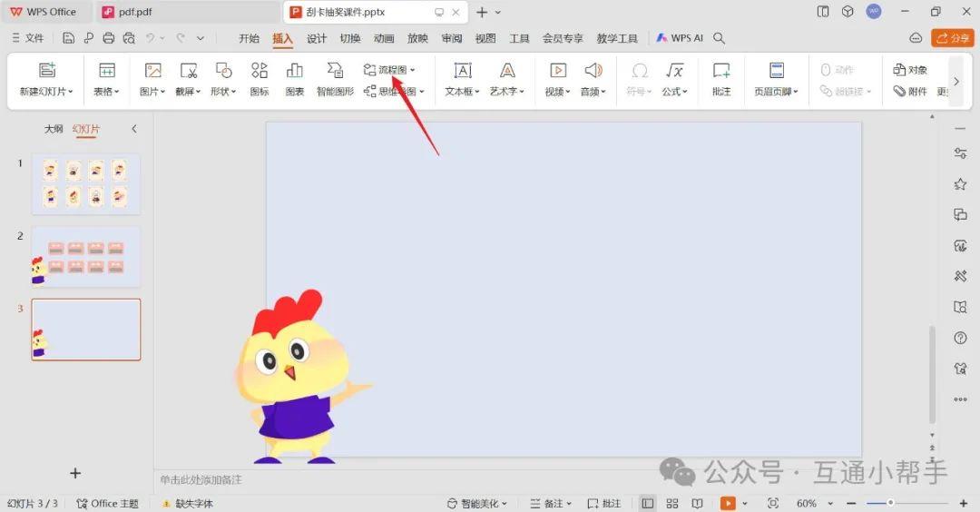Click fit-slide-to-window icon in status bar
The width and height of the screenshot is (980, 512).
click(x=773, y=503)
